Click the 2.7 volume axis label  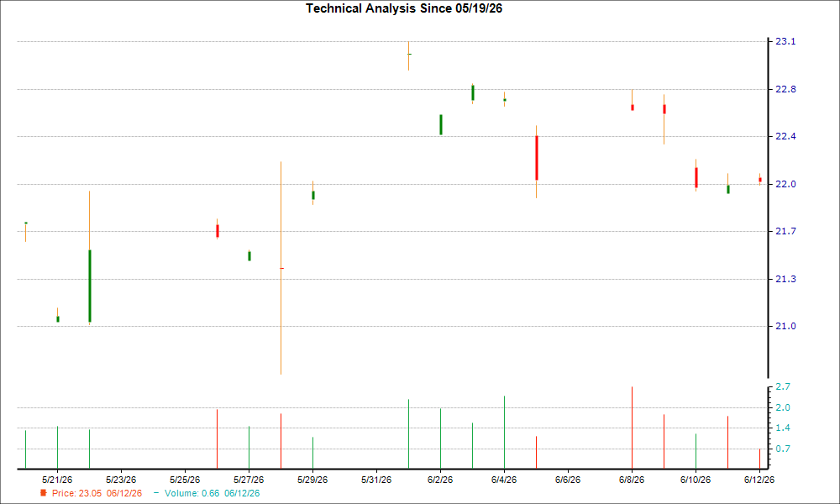[783, 386]
